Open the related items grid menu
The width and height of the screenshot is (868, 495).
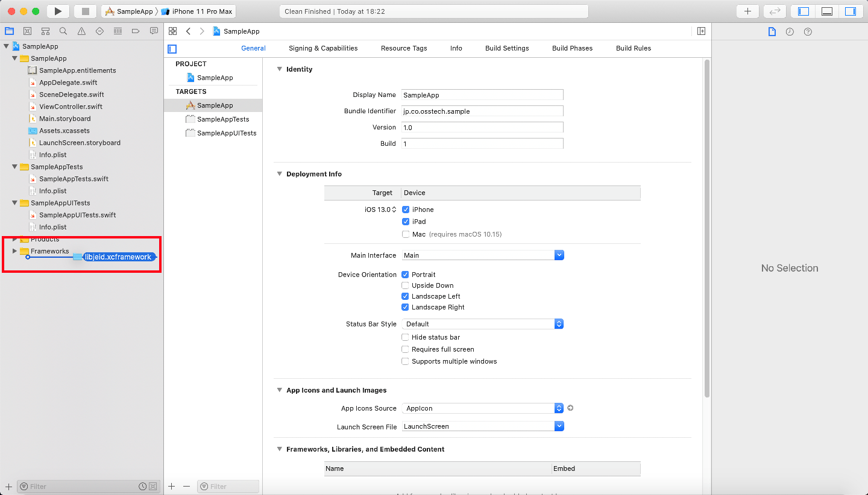173,31
